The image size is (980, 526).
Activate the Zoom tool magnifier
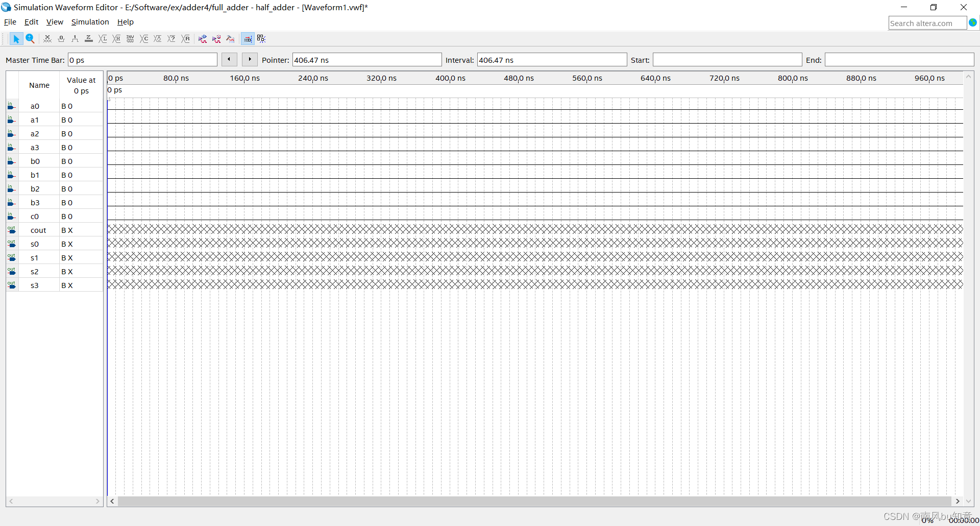coord(30,39)
